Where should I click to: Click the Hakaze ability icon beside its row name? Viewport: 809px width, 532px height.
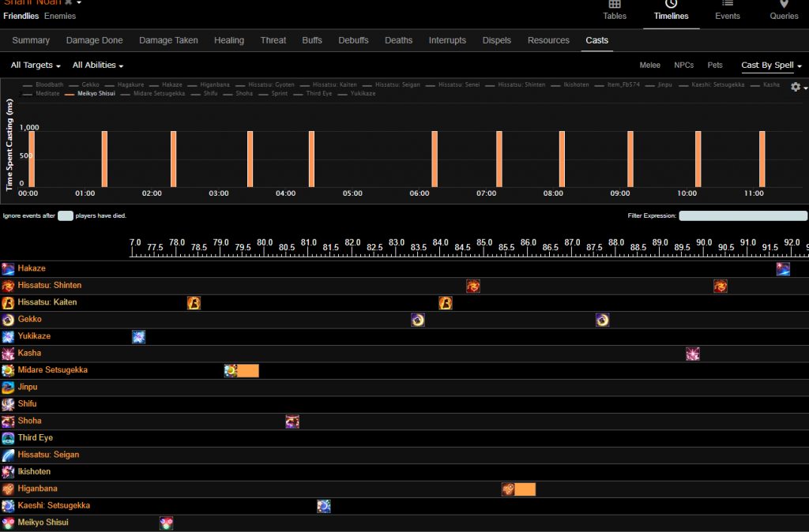pyautogui.click(x=8, y=268)
